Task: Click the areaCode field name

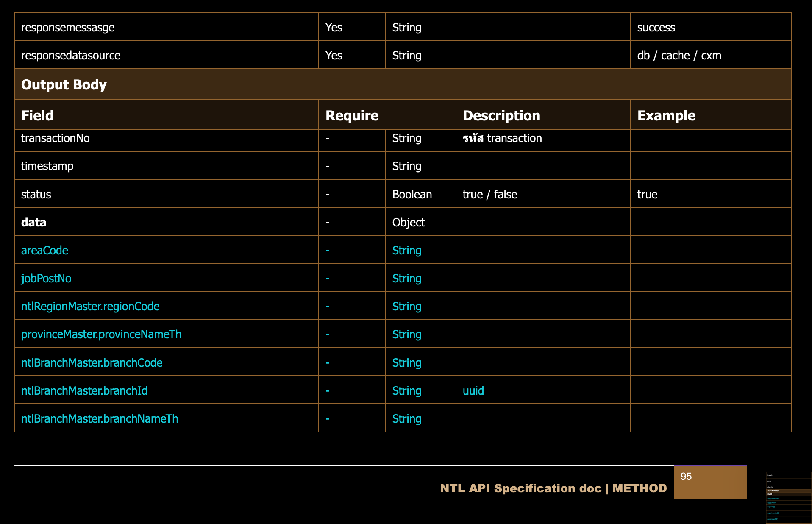Action: point(44,250)
